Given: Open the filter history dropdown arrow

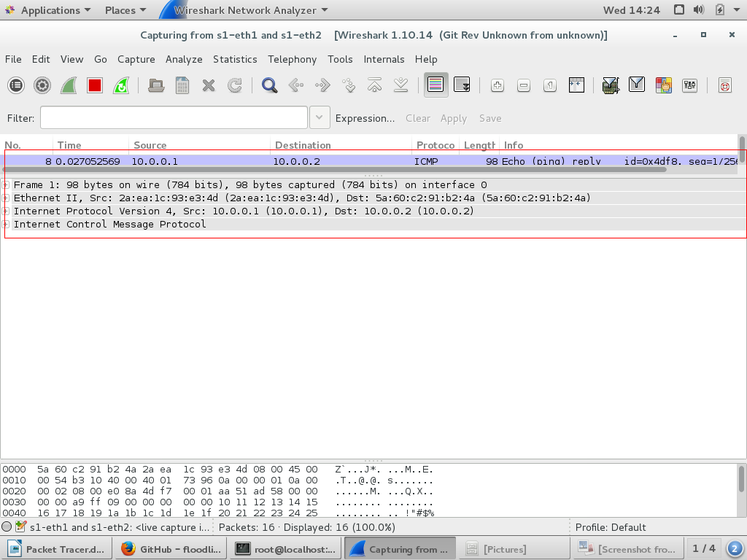Looking at the screenshot, I should [x=320, y=117].
